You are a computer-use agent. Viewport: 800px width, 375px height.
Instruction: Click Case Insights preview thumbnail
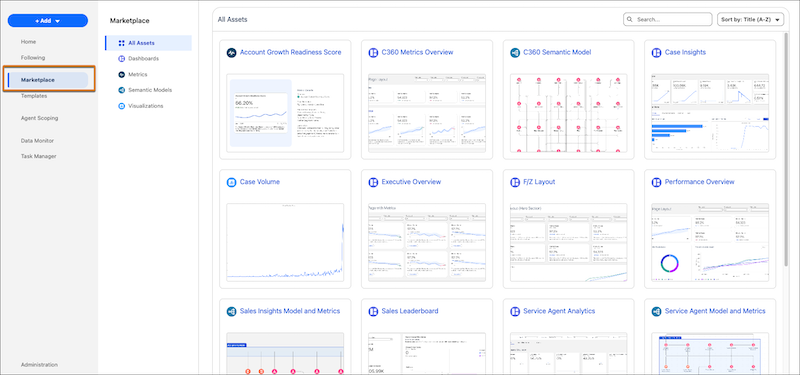(710, 113)
